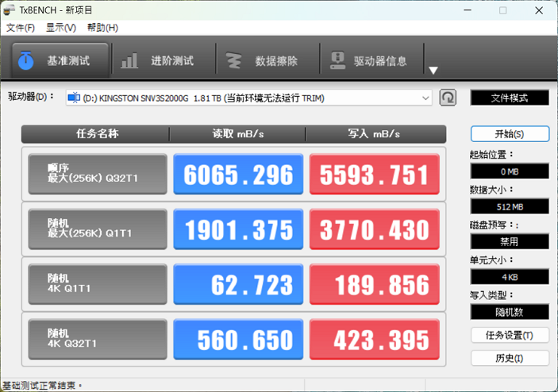This screenshot has width=558, height=392.
Task: Click the 开始(S) start button
Action: [x=510, y=134]
